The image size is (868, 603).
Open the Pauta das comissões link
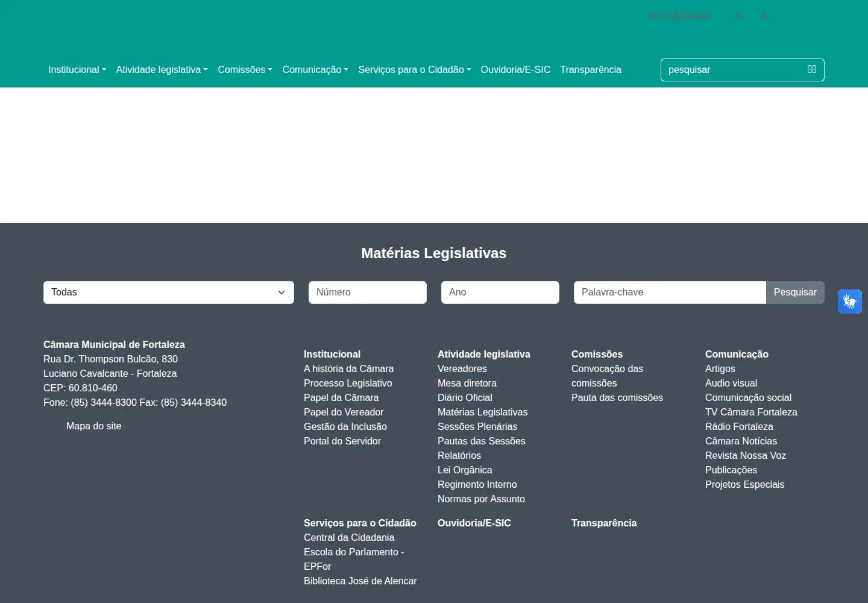tap(617, 397)
